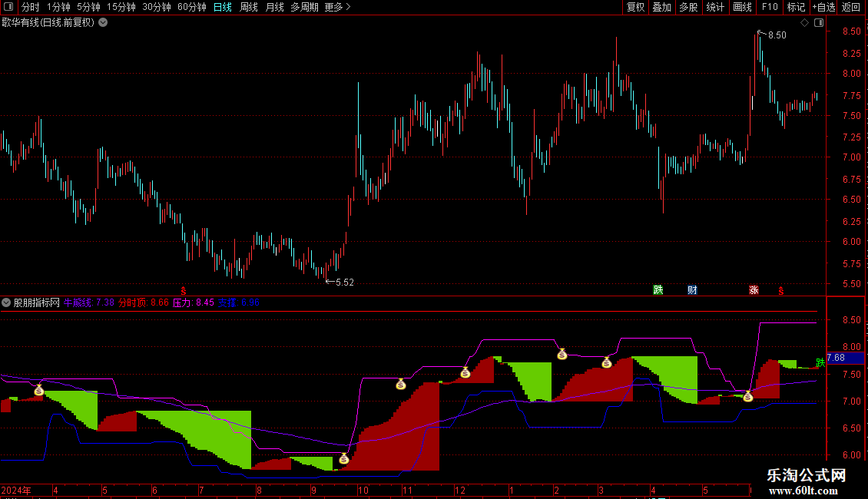Image resolution: width=868 pixels, height=499 pixels.
Task: Click the 叠加 overlay button
Action: 661,7
